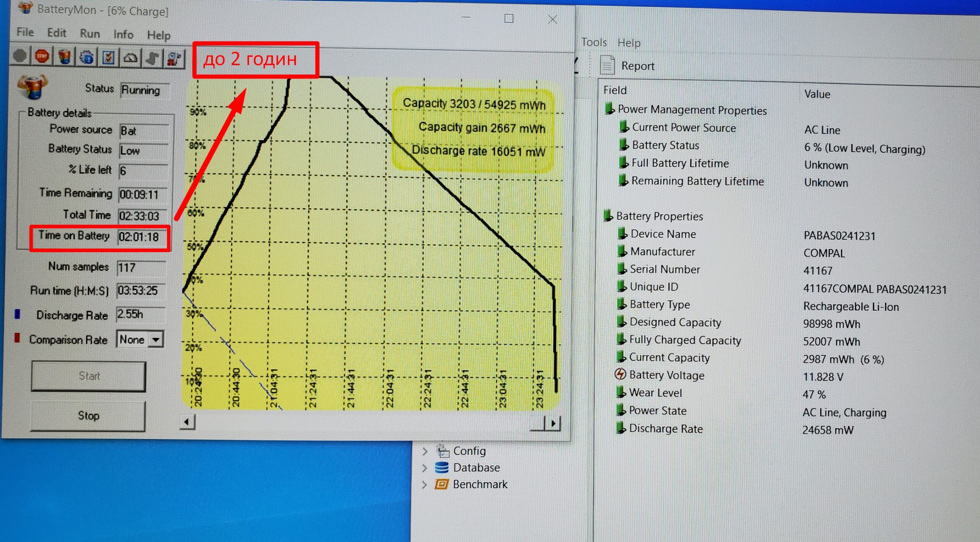Image resolution: width=980 pixels, height=542 pixels.
Task: Click the checklist toolbar icon
Action: (x=108, y=58)
